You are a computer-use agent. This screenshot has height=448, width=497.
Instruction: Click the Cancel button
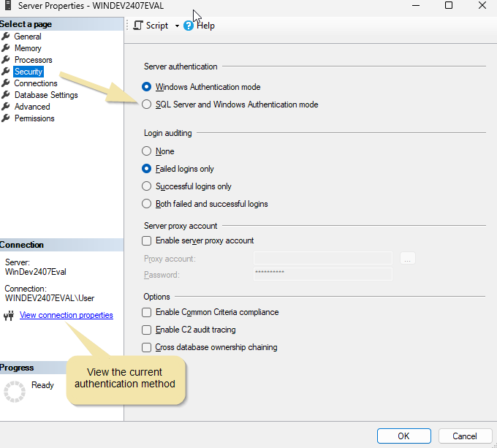465,436
